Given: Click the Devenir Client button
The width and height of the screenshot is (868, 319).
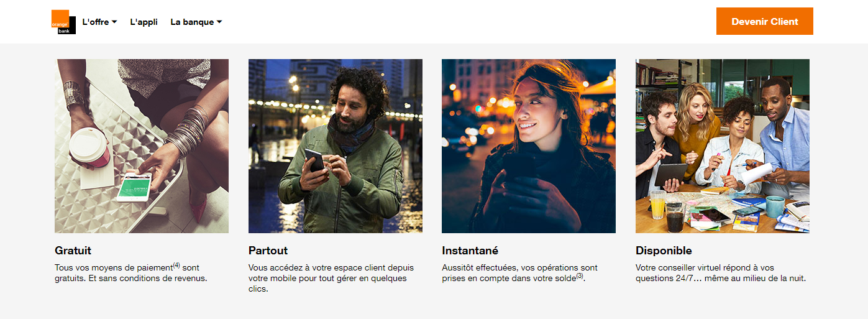Looking at the screenshot, I should (x=765, y=21).
